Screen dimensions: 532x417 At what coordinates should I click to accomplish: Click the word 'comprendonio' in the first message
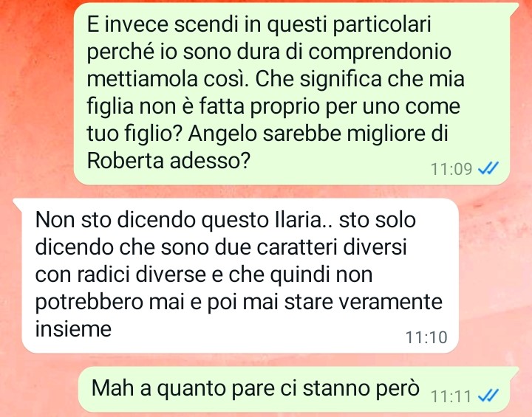[x=380, y=53]
